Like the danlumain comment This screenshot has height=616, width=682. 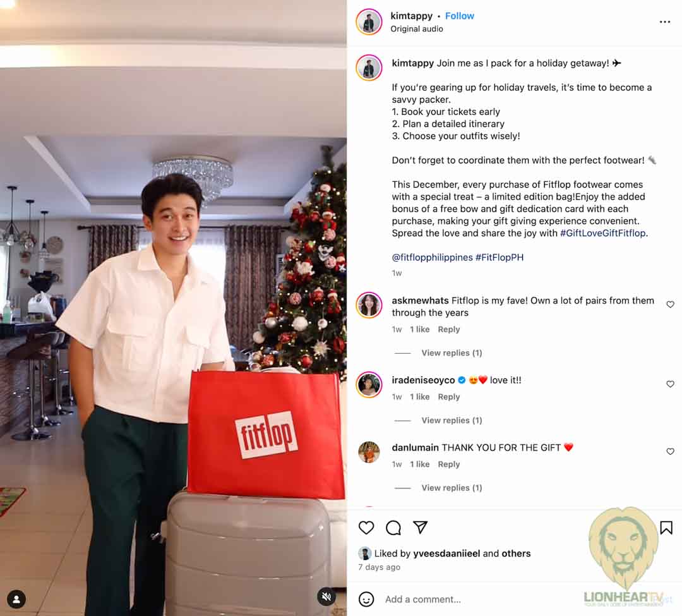click(670, 452)
